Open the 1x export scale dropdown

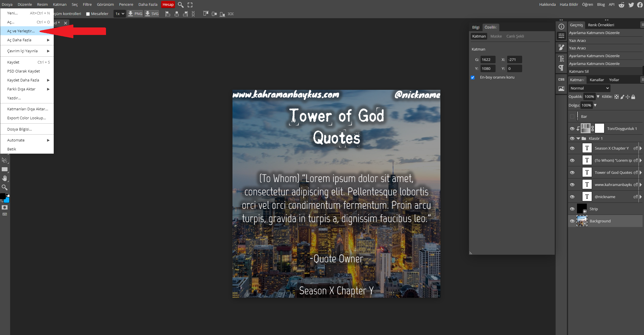pyautogui.click(x=120, y=14)
